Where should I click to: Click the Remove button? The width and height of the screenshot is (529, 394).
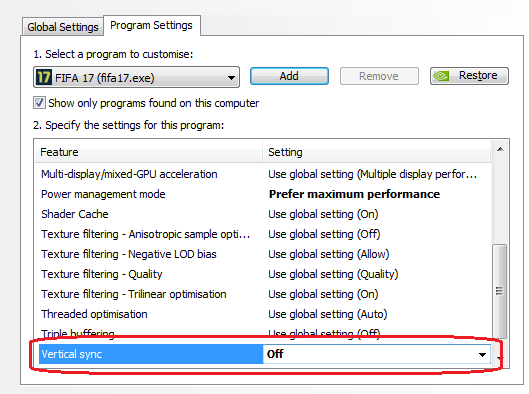(379, 76)
